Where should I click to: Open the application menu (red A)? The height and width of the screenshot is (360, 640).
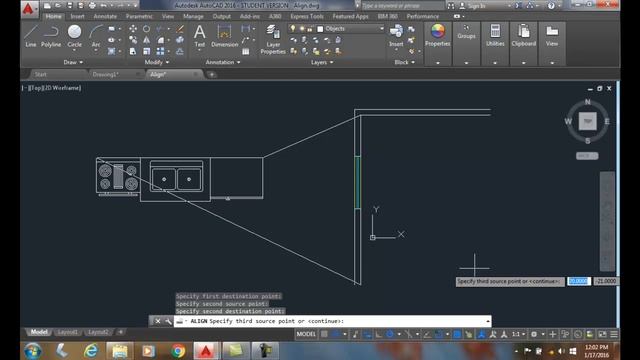[29, 9]
